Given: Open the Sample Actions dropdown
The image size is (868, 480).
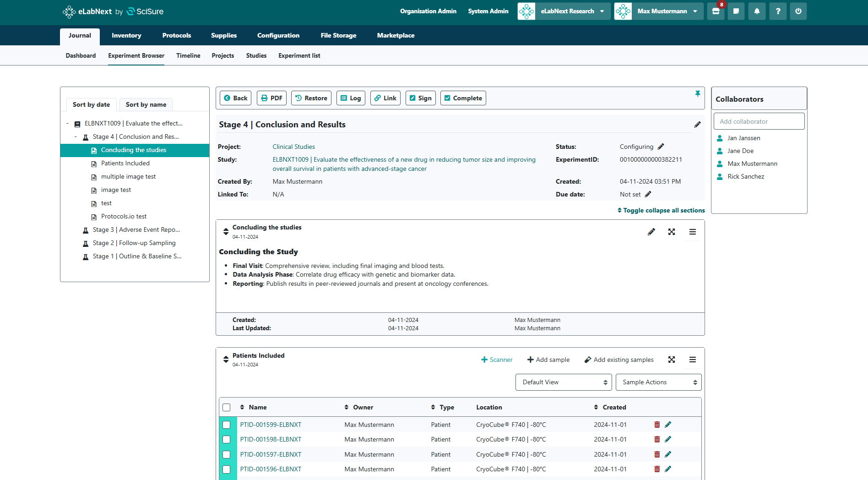Looking at the screenshot, I should 658,382.
